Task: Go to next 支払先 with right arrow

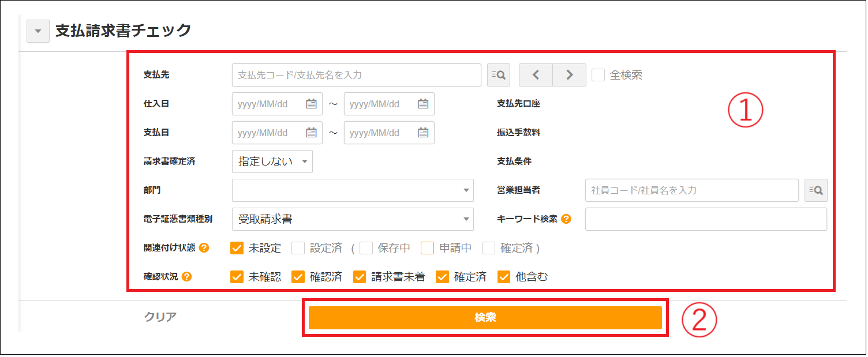Action: (x=569, y=75)
